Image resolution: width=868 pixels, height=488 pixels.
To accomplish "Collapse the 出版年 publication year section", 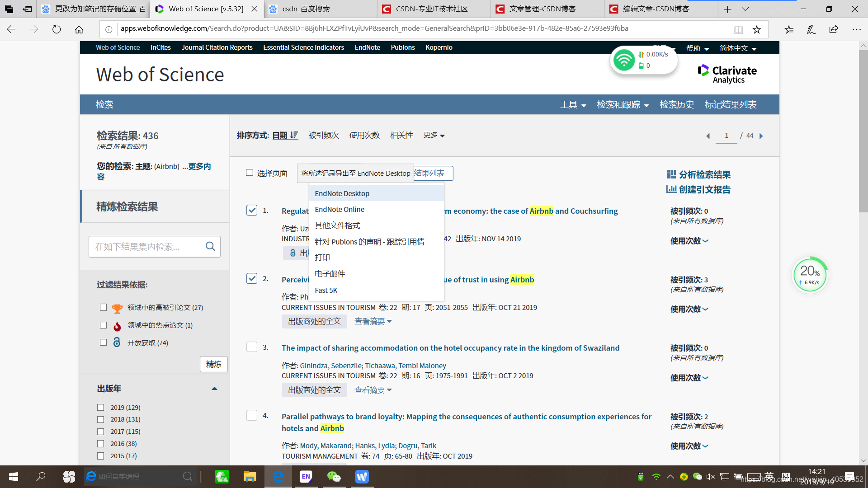I will 214,389.
